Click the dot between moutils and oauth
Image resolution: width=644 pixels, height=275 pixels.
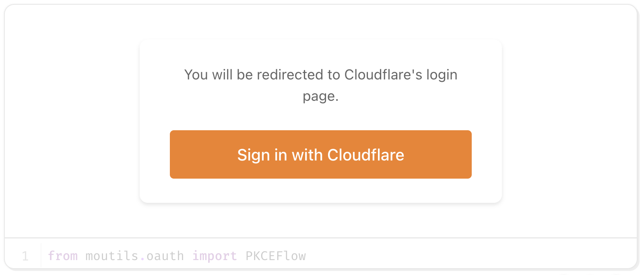(142, 258)
